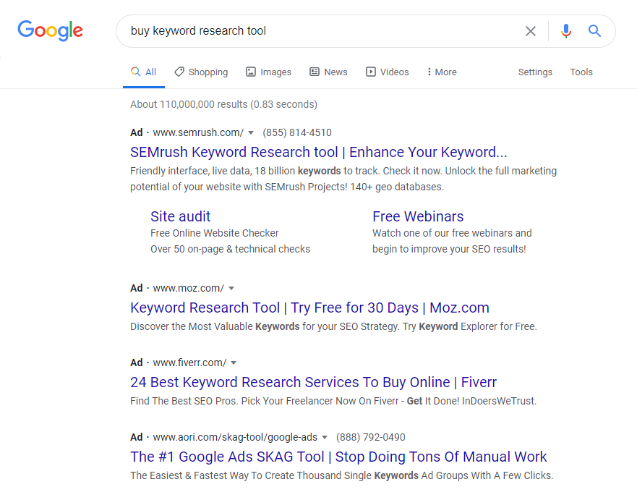Click the www.fiverr.com/ ad URL
This screenshot has width=637, height=500.
tap(189, 363)
